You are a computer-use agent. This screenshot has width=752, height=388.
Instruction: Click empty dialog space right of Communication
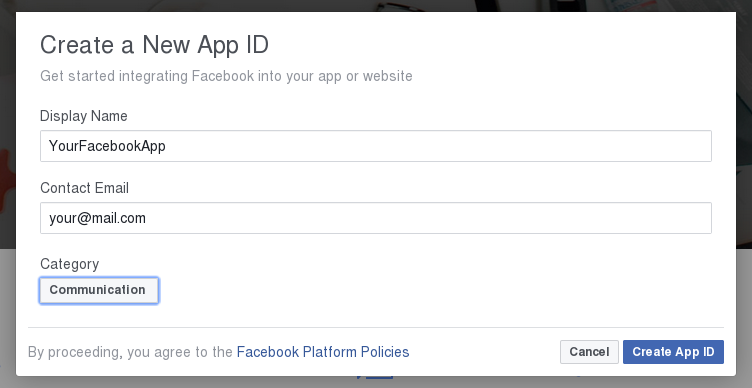(432, 290)
